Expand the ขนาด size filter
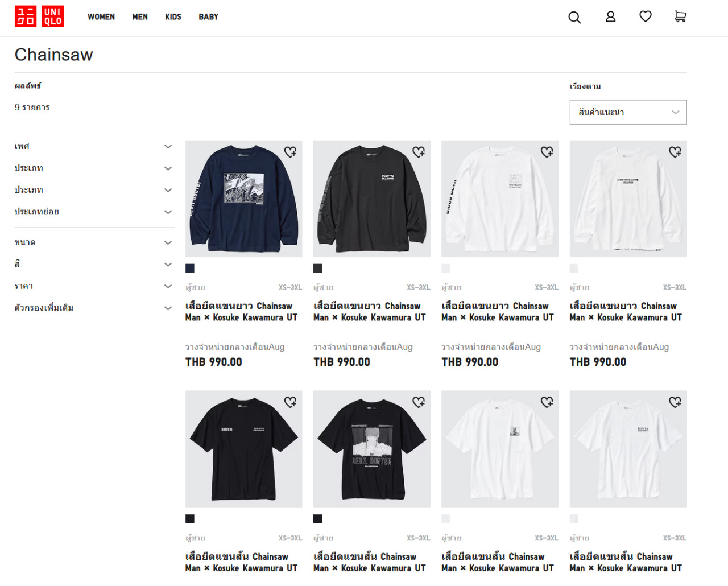Image resolution: width=728 pixels, height=586 pixels. [94, 242]
